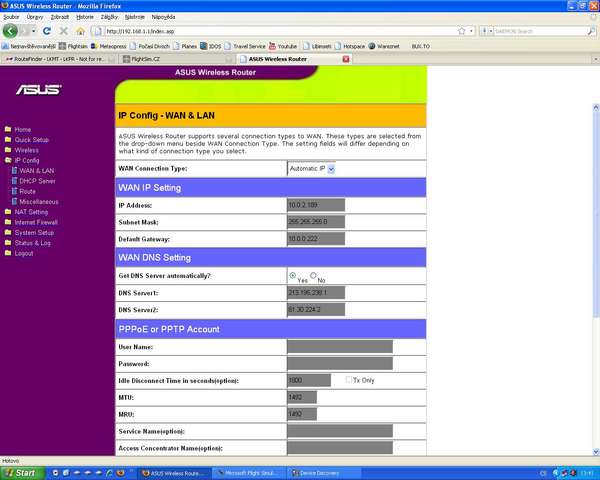Select No for automatic DNS server
Screen dimensions: 600x480
(313, 275)
